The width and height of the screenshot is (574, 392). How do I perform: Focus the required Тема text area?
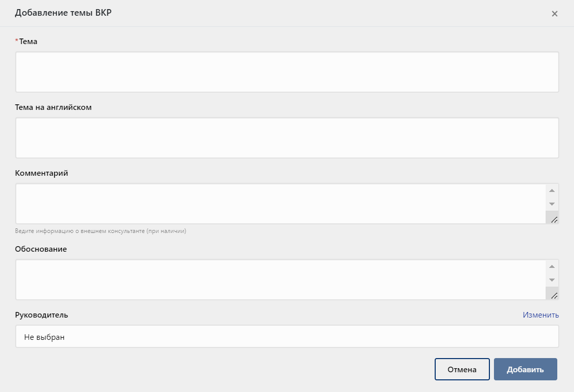[287, 72]
